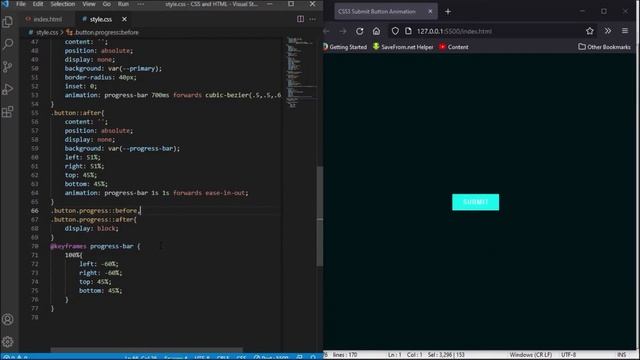Select the CSS3 Submit Button Animation tab

[386, 11]
